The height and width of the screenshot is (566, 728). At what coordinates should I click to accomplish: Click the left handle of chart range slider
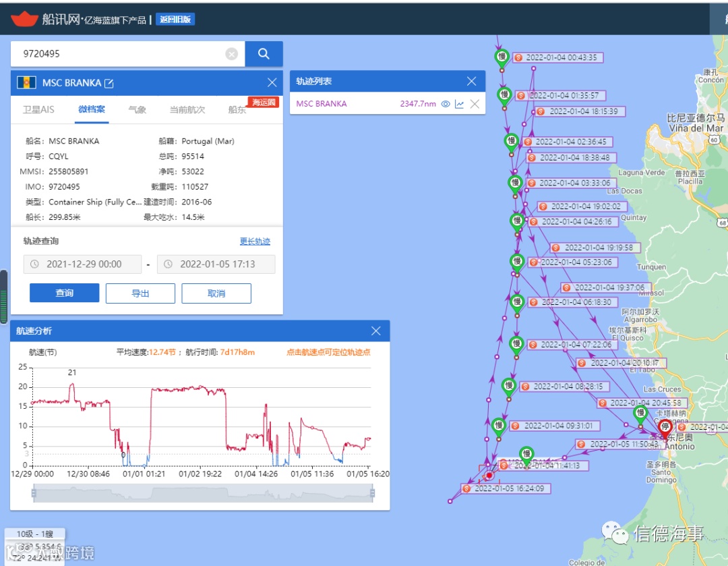(x=34, y=493)
